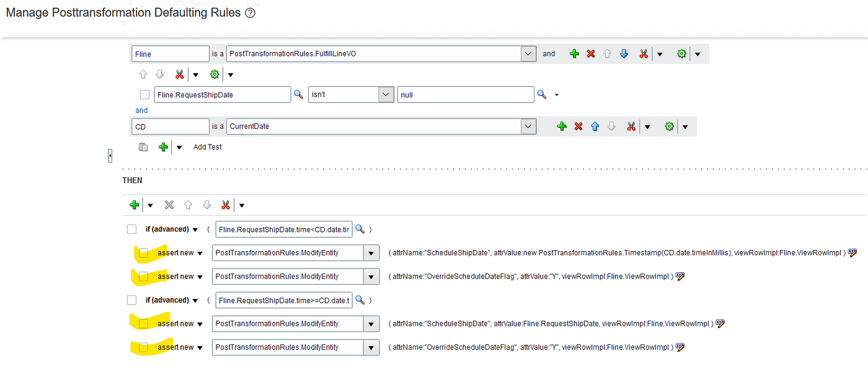Tick checkbox for first OverrideScheduleDateFlag assert row
Viewport: 868px width, 374px height.
144,277
